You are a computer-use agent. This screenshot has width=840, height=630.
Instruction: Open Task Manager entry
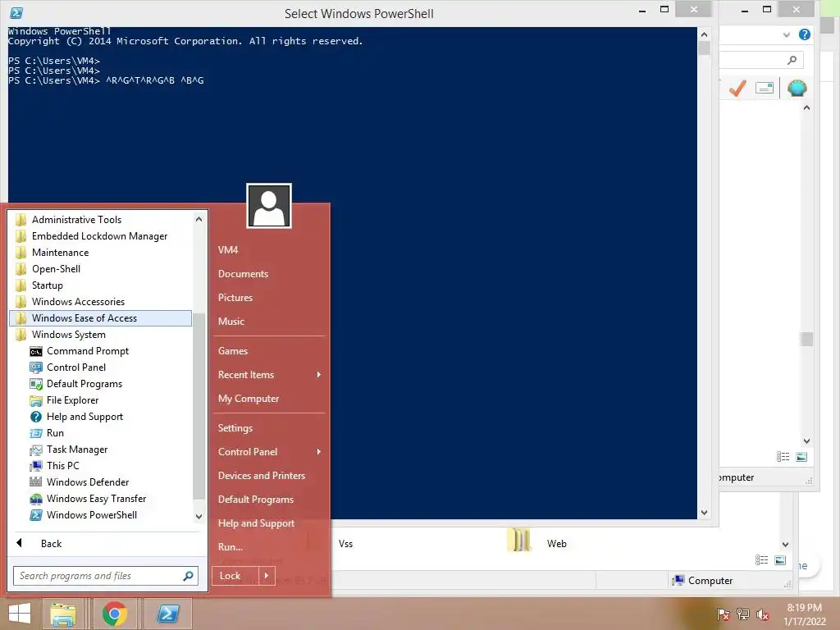point(76,450)
